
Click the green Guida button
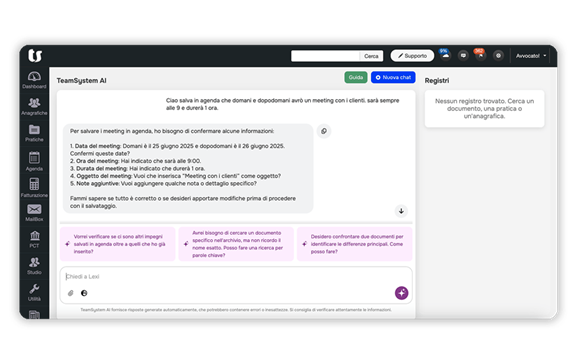coord(356,77)
